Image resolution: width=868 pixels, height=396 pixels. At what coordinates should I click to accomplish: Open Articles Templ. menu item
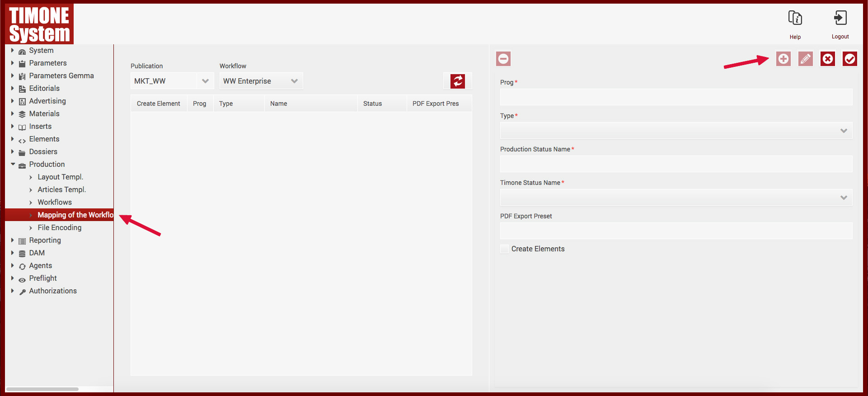62,189
